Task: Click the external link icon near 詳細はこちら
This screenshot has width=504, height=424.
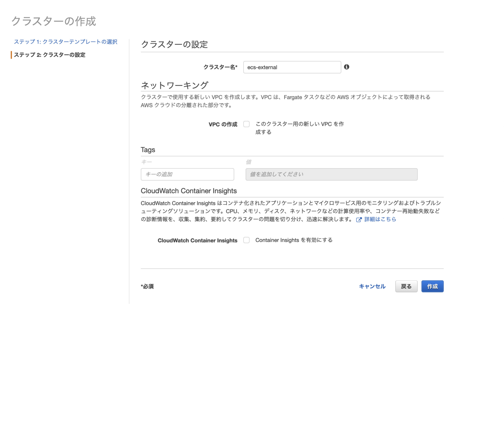Action: (x=358, y=219)
